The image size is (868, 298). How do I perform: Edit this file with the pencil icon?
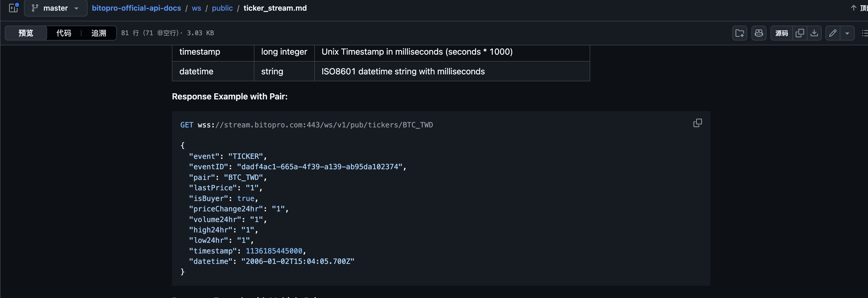pyautogui.click(x=833, y=33)
